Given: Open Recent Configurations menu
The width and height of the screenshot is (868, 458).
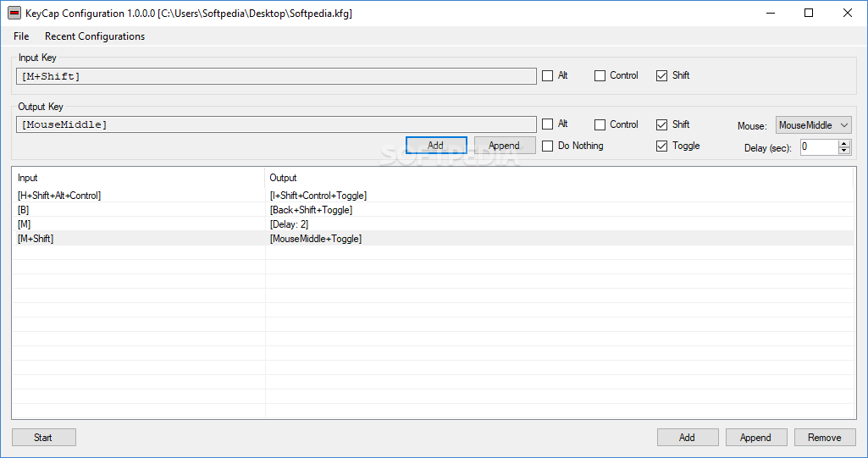Looking at the screenshot, I should point(95,36).
